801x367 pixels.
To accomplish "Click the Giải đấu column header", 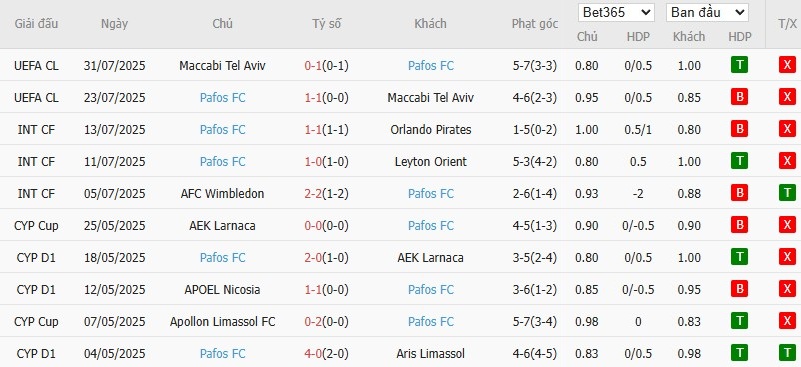I will point(36,24).
